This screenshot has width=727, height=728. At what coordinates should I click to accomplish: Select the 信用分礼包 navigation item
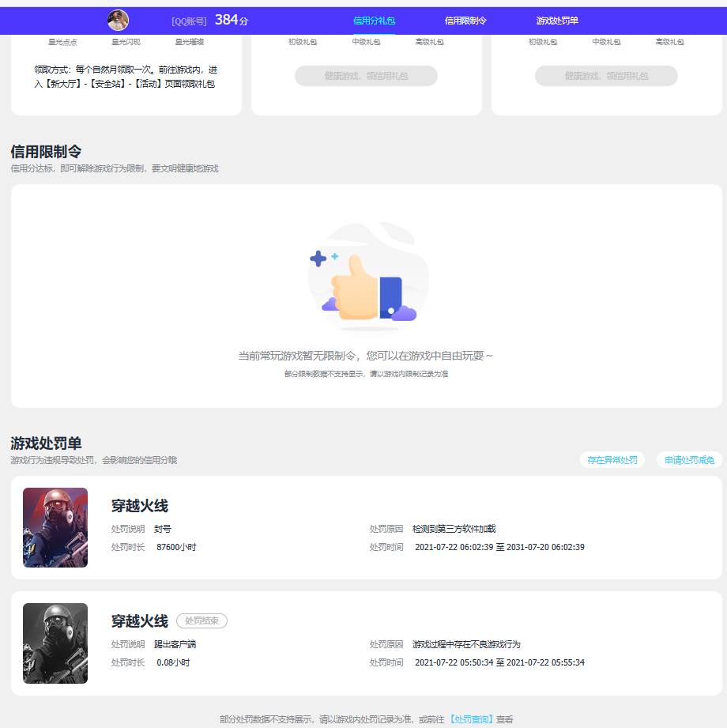click(x=374, y=21)
